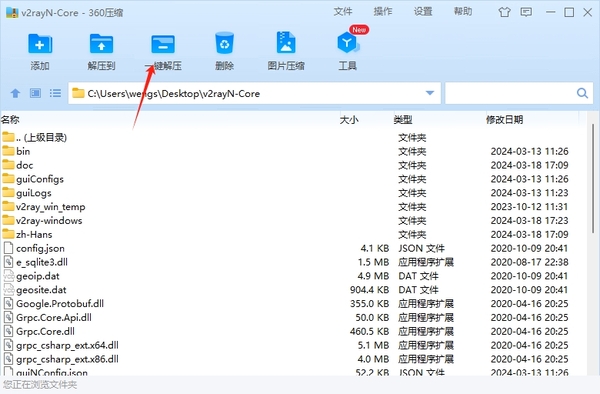This screenshot has height=394, width=600.
Task: Select the geosite.dat file icon
Action: 8,290
